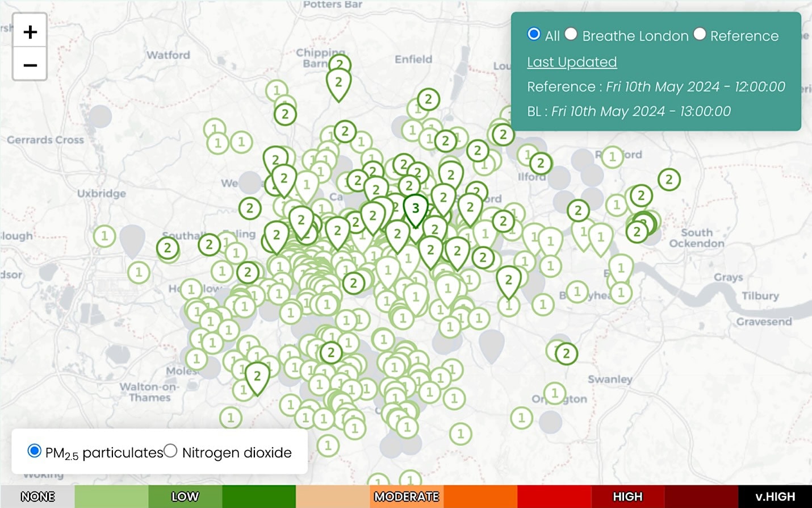The height and width of the screenshot is (508, 812).
Task: Open the "1" marker near Orpington
Action: pos(555,392)
